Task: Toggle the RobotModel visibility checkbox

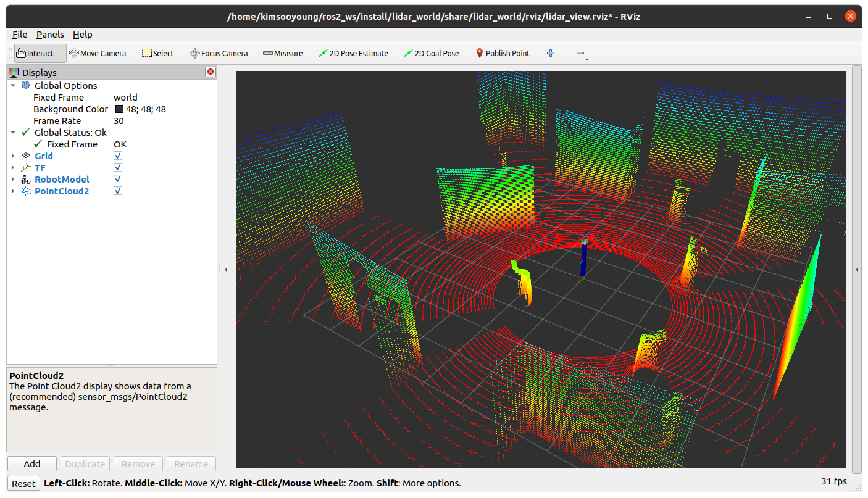Action: tap(118, 180)
